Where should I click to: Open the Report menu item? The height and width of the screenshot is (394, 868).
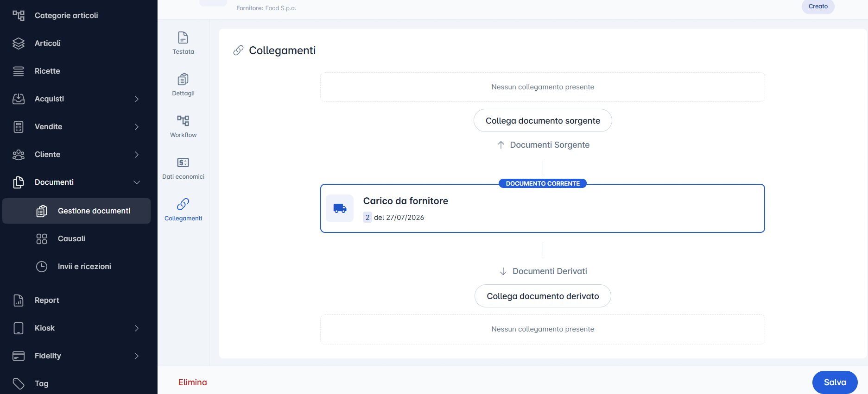pos(47,300)
